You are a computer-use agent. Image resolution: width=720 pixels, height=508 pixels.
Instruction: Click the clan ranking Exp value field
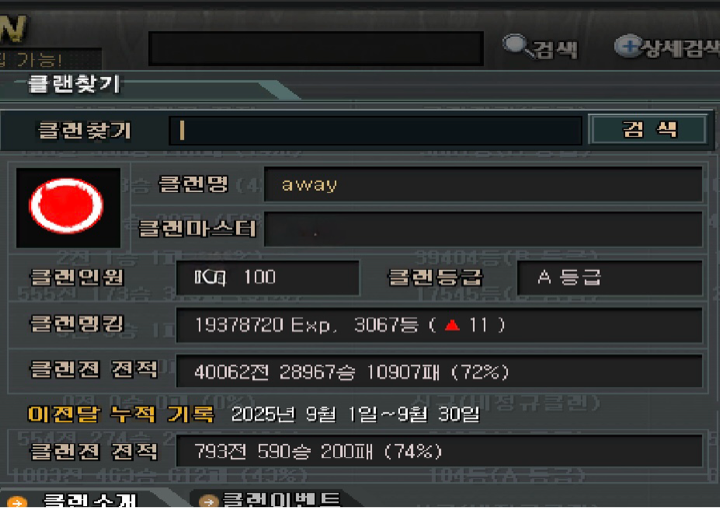click(439, 325)
